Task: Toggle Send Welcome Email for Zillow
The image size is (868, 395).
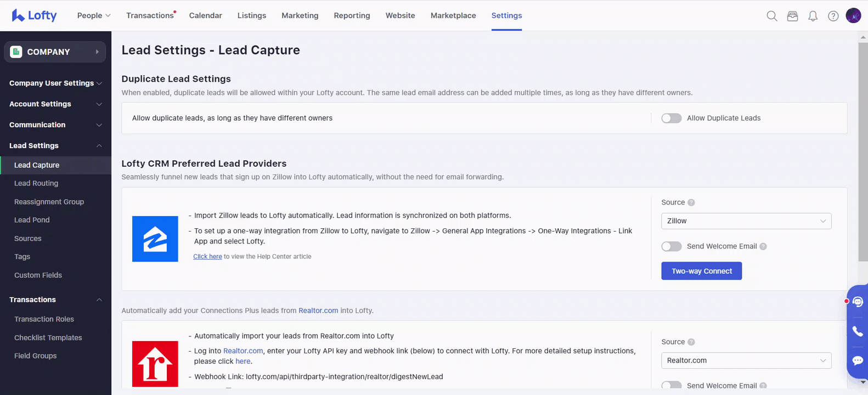Action: 671,246
